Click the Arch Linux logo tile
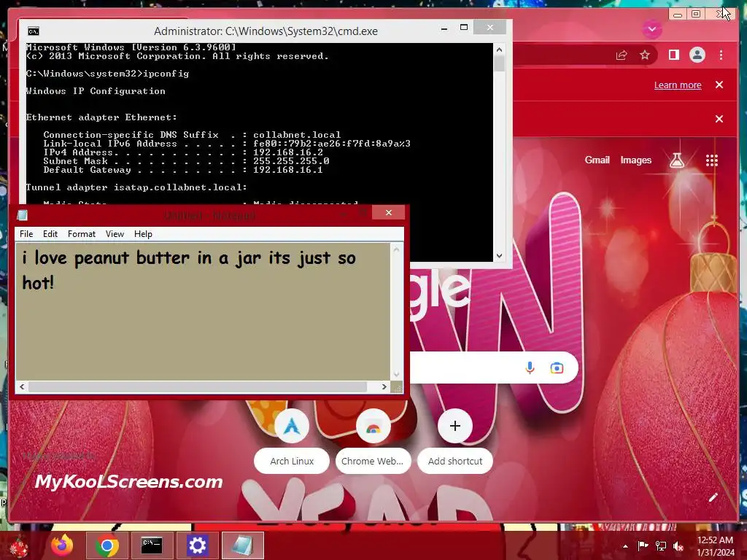 292,426
